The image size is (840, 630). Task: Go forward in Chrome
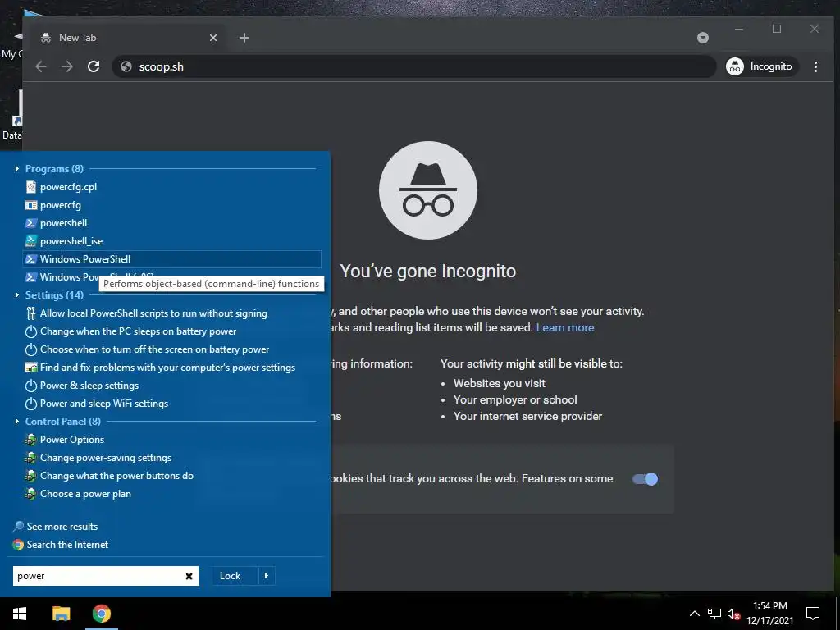(67, 66)
